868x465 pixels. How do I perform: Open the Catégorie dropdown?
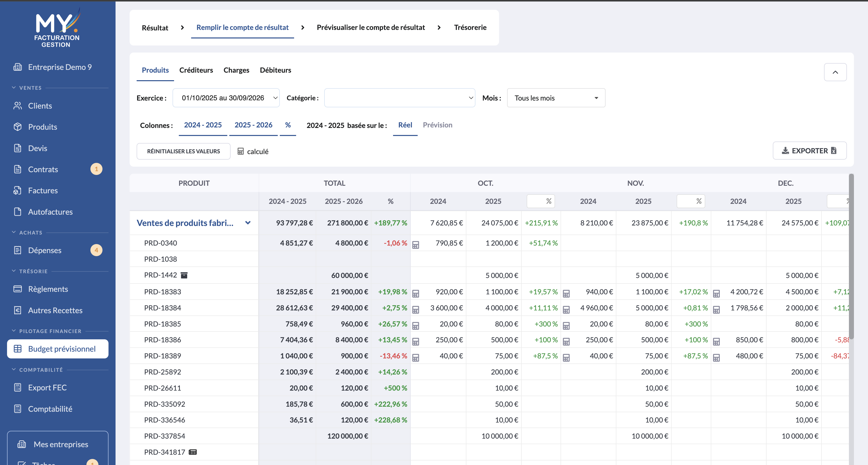coord(400,98)
